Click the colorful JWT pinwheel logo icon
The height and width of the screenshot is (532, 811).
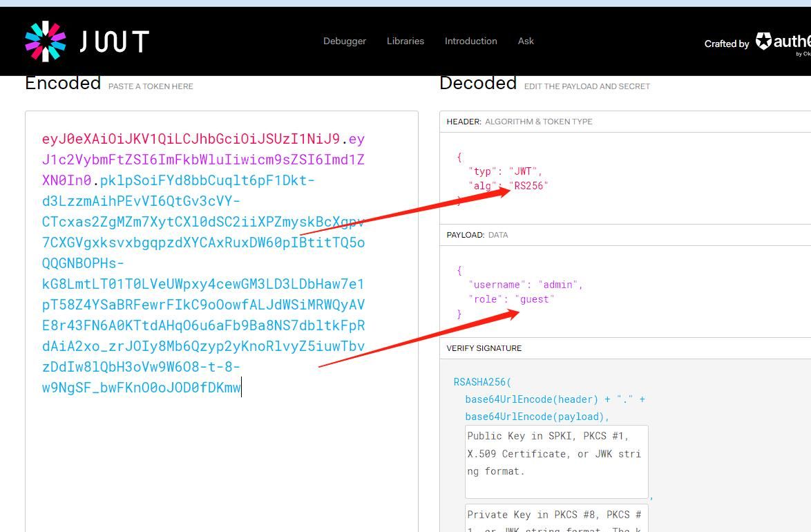click(x=46, y=41)
